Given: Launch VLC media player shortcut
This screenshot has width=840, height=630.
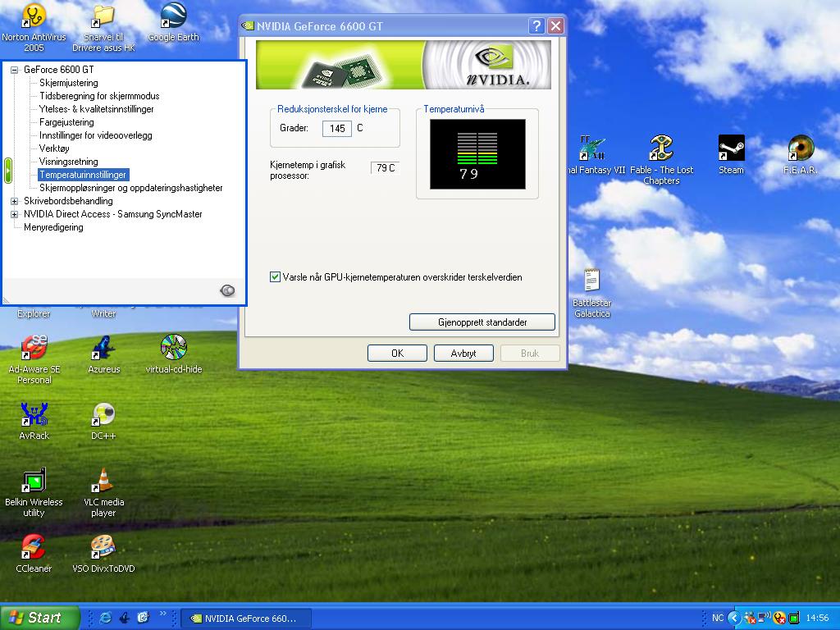Looking at the screenshot, I should 103,492.
